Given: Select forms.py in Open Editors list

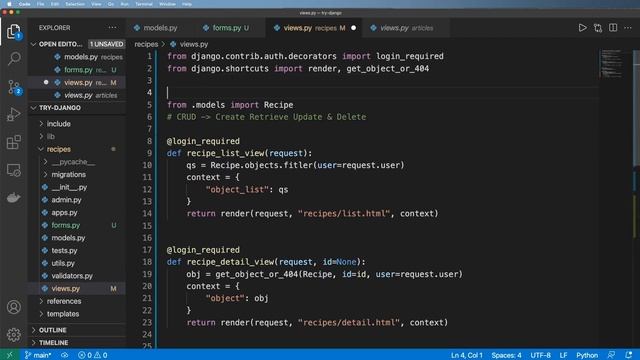Looking at the screenshot, I should click(78, 69).
